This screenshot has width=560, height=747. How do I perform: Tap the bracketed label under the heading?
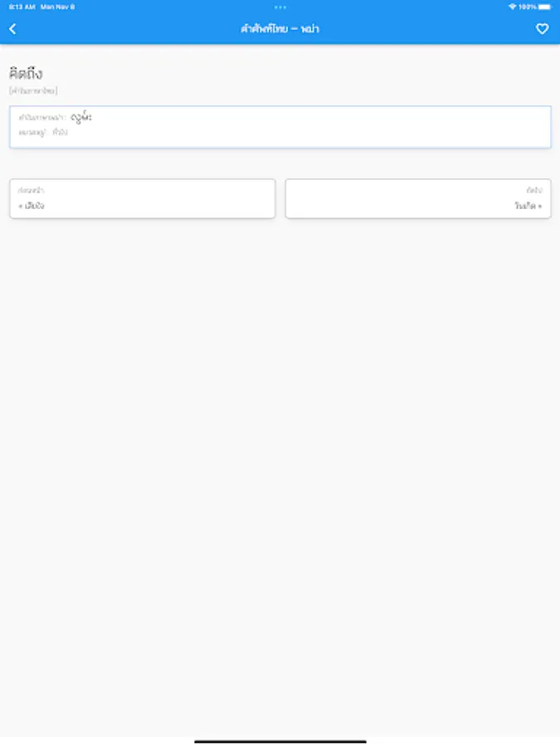tap(33, 90)
